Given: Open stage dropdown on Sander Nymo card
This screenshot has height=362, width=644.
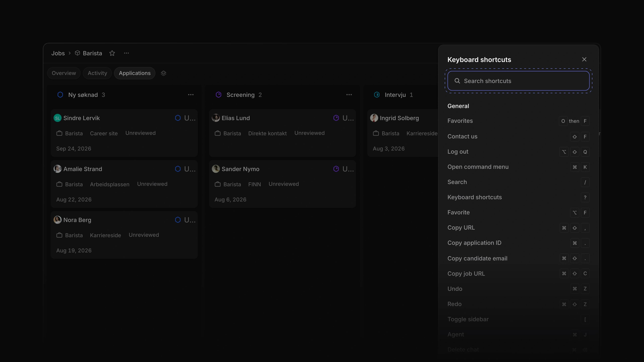Looking at the screenshot, I should 343,169.
